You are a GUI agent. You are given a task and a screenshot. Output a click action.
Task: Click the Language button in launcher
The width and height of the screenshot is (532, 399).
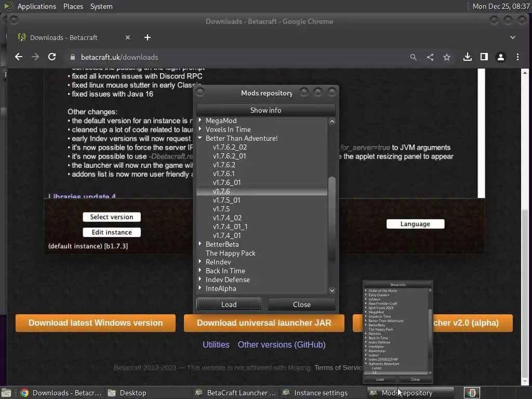point(415,224)
